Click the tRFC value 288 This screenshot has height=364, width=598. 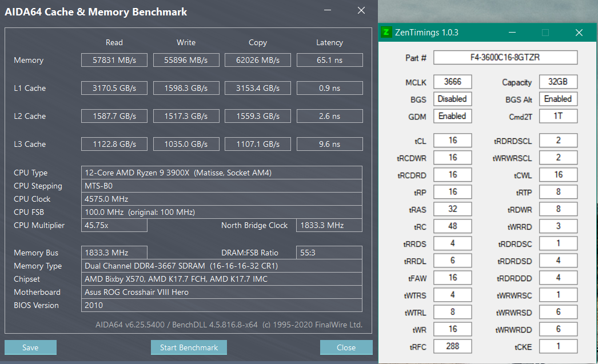(x=453, y=346)
